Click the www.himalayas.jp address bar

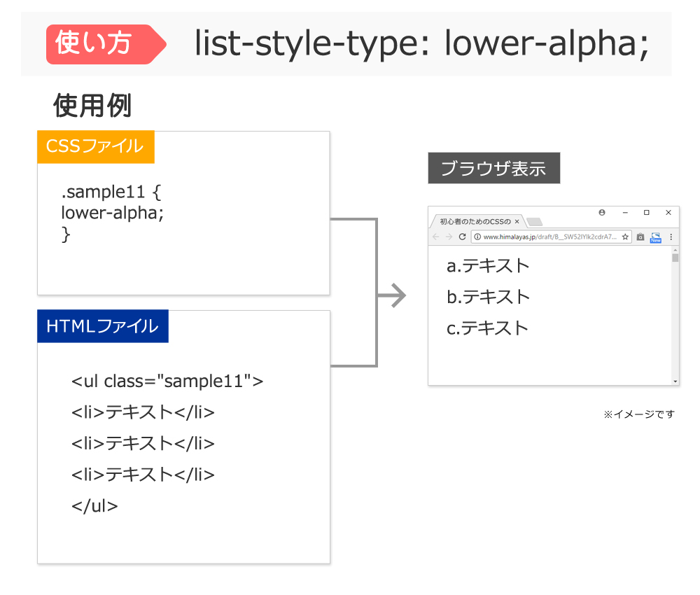click(551, 237)
